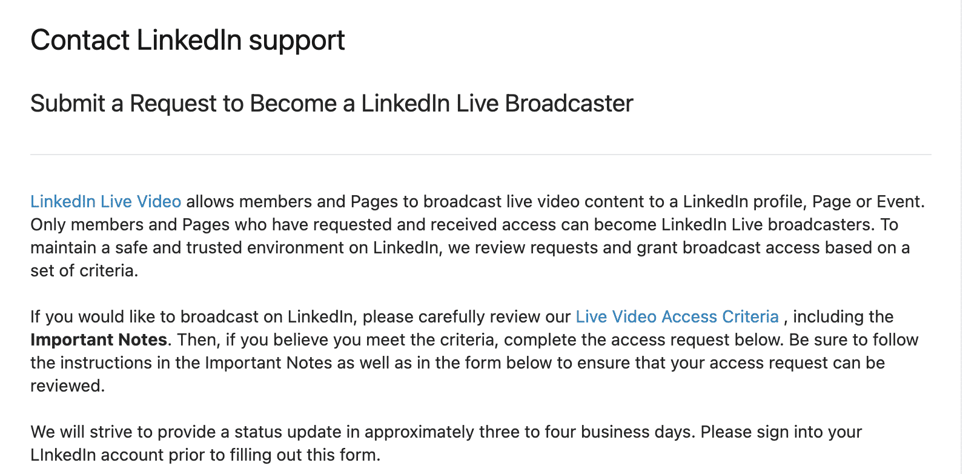
Task: Click the bold Important Notes text
Action: [99, 339]
